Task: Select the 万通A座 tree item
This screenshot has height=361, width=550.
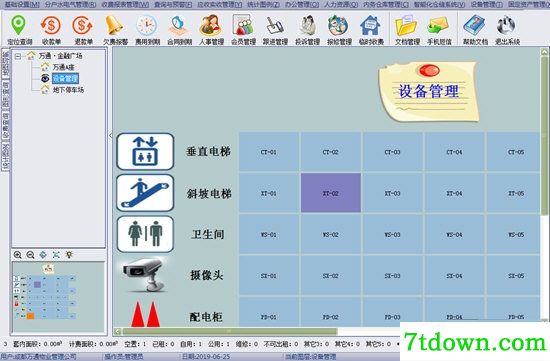Action: (x=63, y=67)
